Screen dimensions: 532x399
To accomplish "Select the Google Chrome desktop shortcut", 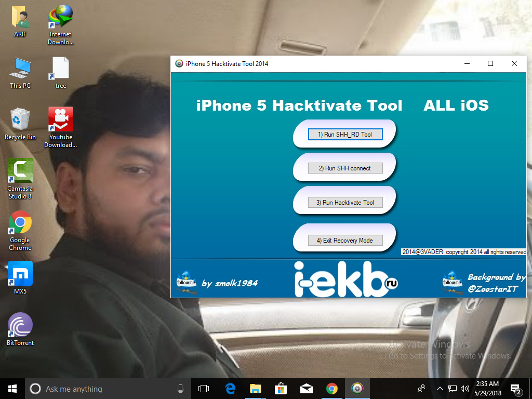I will coord(20,231).
